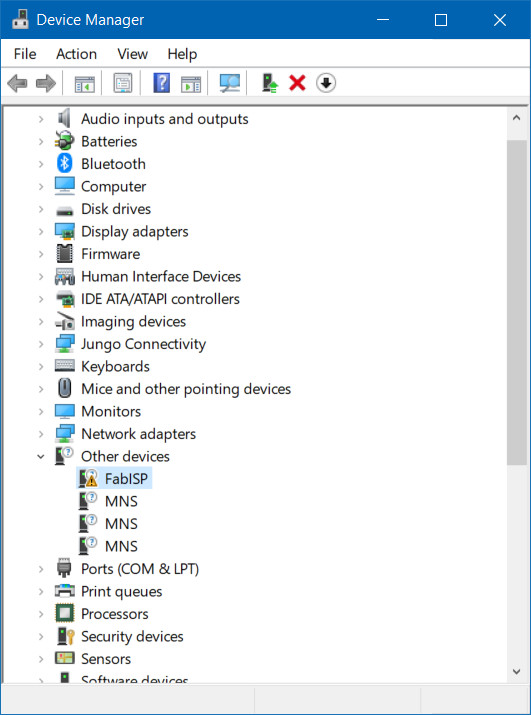This screenshot has width=531, height=715.
Task: Open the Help menu
Action: 182,54
